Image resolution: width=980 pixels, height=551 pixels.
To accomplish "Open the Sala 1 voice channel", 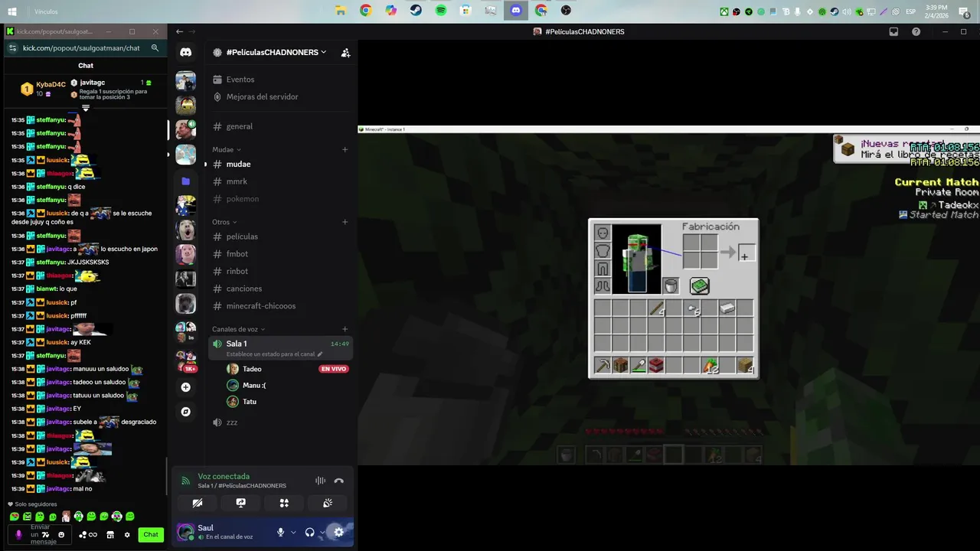I will [x=280, y=348].
